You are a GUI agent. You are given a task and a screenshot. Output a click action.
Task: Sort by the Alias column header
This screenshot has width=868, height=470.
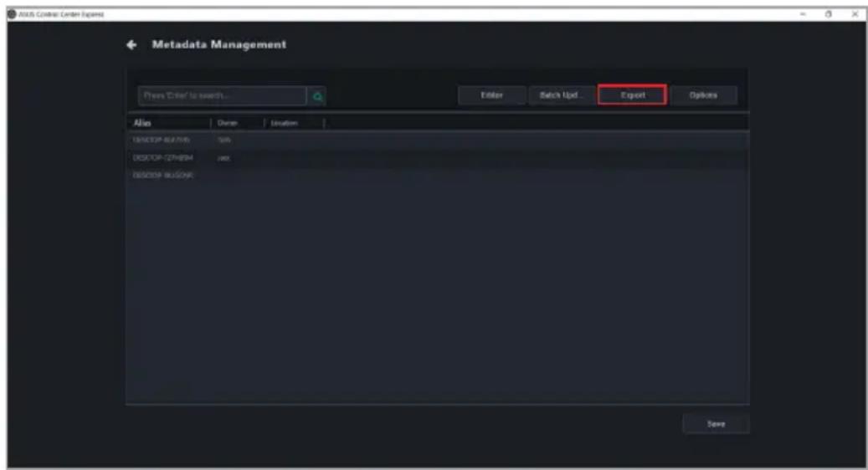click(142, 123)
